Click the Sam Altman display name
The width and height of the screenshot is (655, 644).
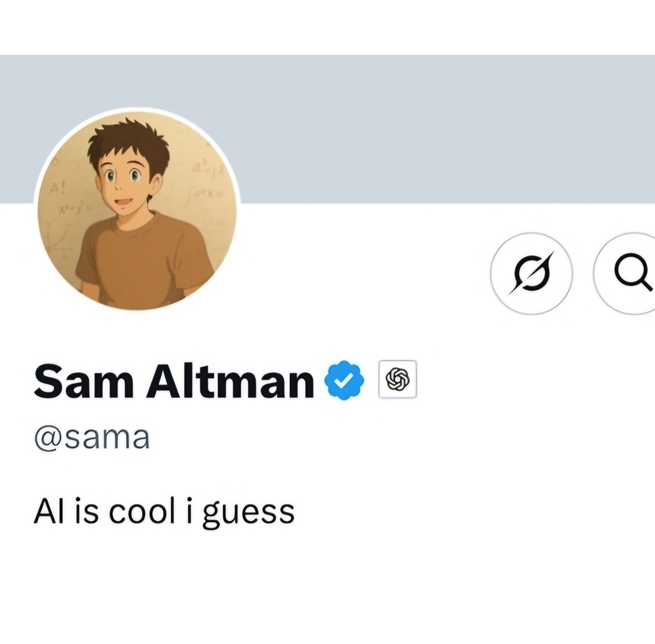pos(174,381)
